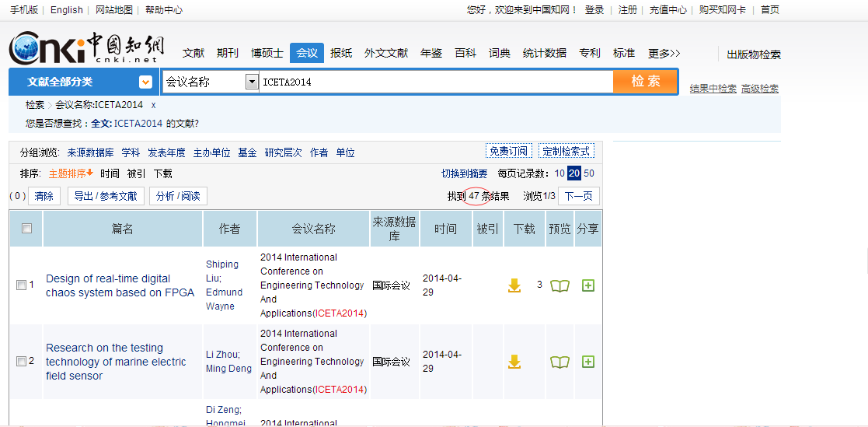The width and height of the screenshot is (868, 427).
Task: Group results by 研究层次
Action: point(284,153)
